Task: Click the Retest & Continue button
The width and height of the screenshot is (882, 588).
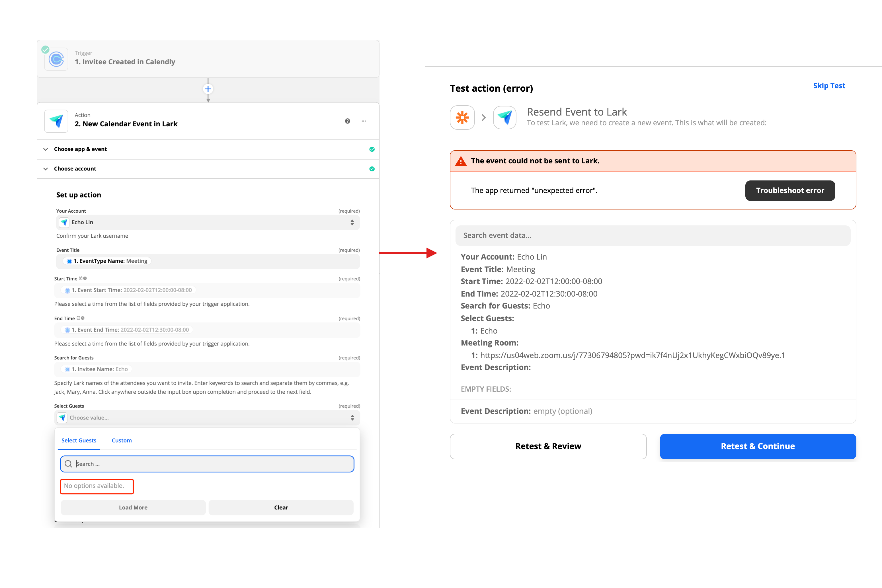Action: [758, 446]
